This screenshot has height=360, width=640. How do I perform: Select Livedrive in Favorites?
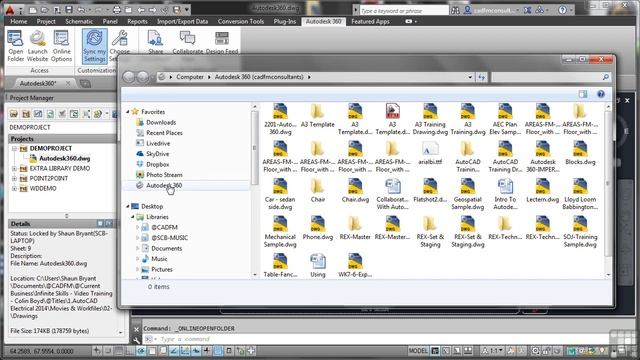(x=158, y=143)
